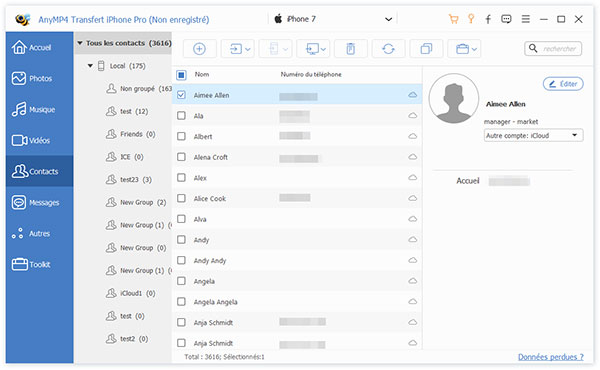Screen dimensions: 600x370
Task: Select the iCloud1 (0) group
Action: click(130, 293)
